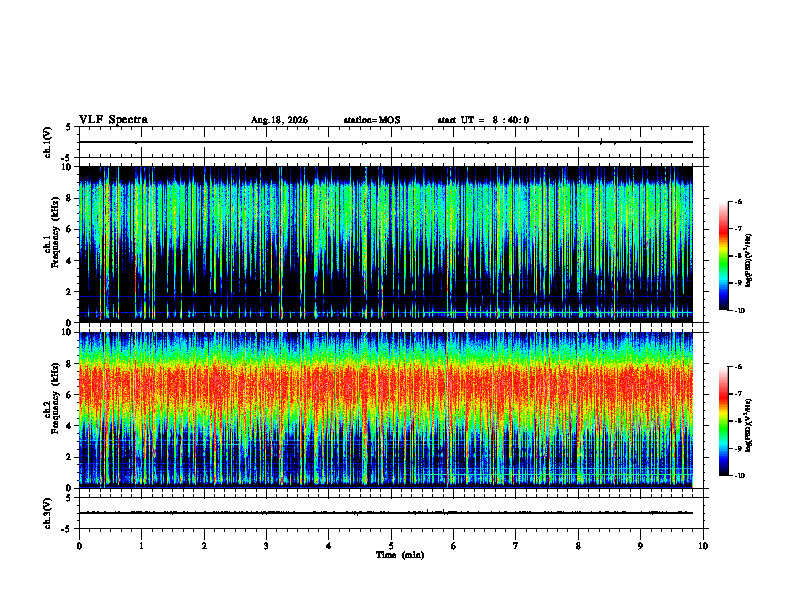Screen dimensions: 792x612
Task: Click time axis tick label "9"
Action: [640, 546]
